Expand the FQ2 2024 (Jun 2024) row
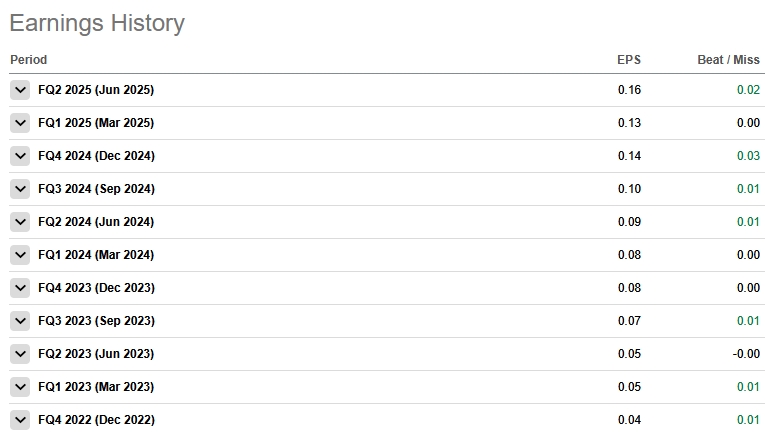The image size is (765, 435). tap(20, 222)
